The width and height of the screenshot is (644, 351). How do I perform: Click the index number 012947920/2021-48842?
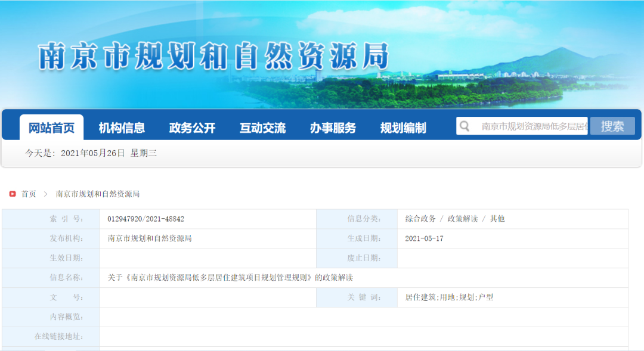[x=145, y=219]
